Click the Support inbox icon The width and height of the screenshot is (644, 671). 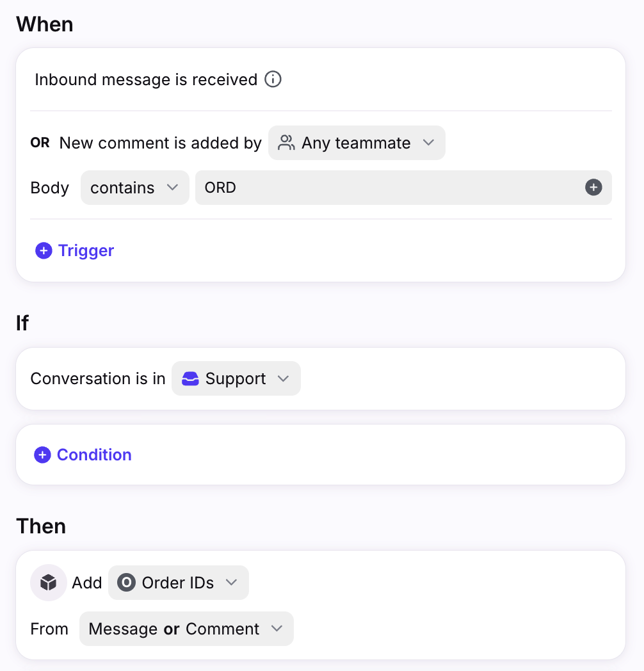(x=190, y=379)
